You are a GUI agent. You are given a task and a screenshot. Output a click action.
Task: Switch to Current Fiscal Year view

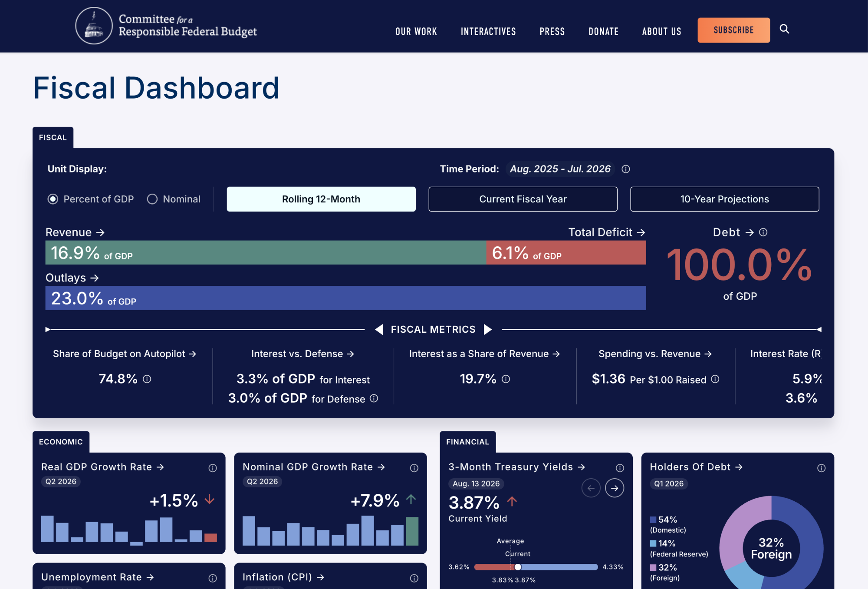tap(523, 199)
